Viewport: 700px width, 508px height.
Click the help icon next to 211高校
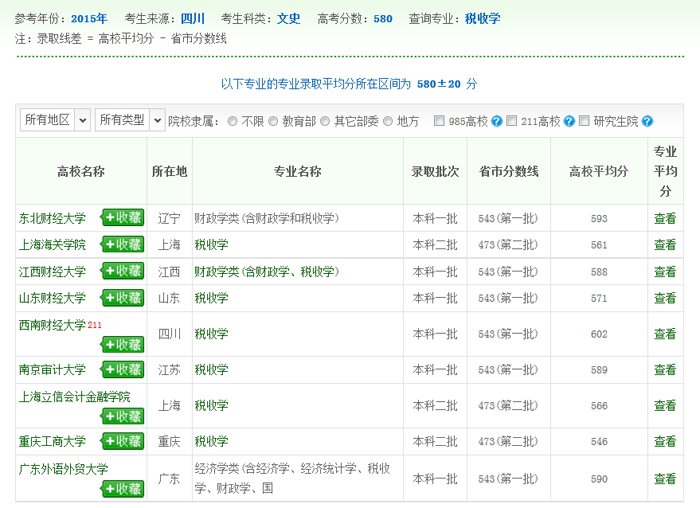tap(569, 121)
